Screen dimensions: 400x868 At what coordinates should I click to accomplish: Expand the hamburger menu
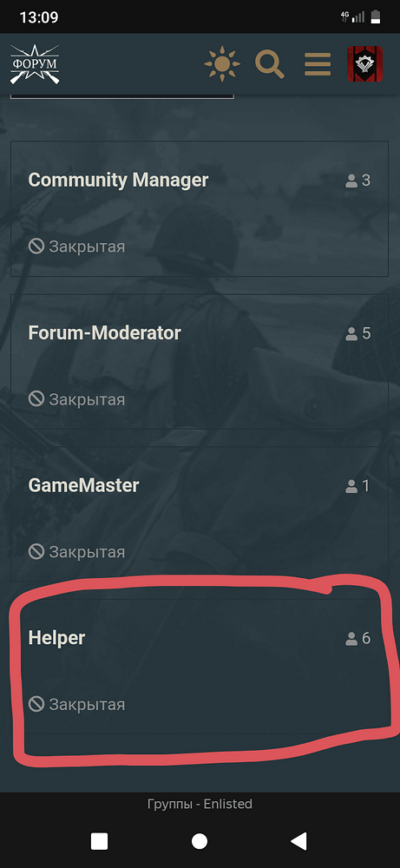tap(318, 64)
